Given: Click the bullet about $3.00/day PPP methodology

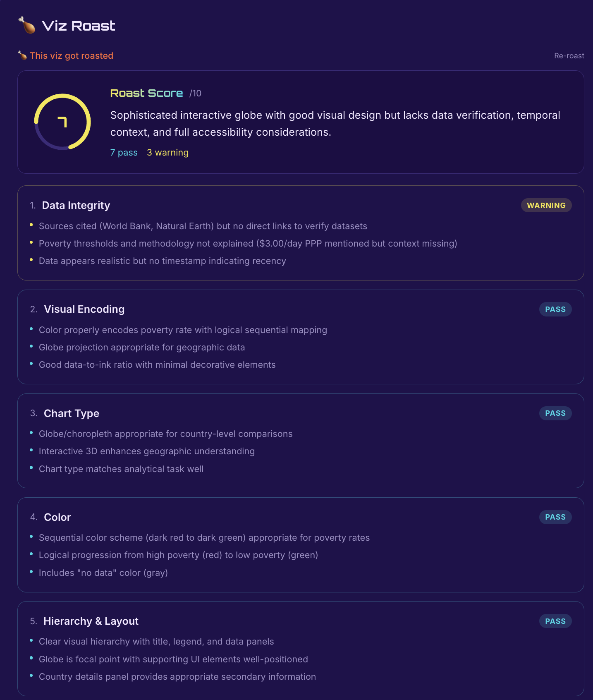Looking at the screenshot, I should coord(248,244).
